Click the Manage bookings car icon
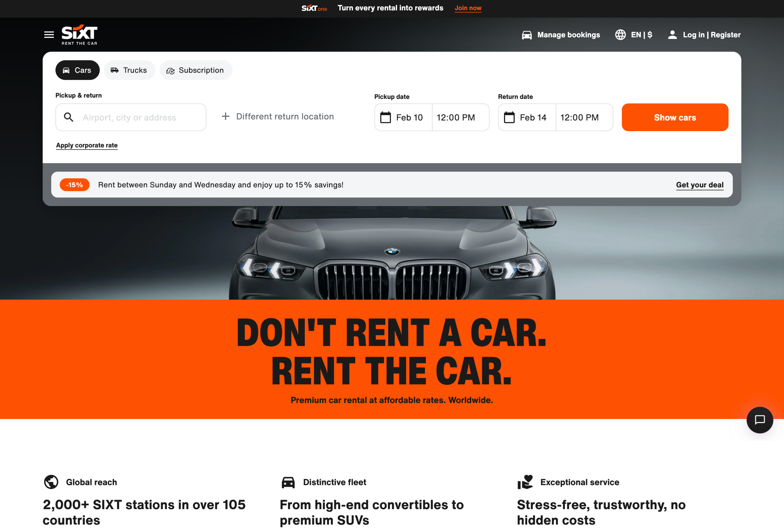The image size is (784, 532). tap(527, 35)
